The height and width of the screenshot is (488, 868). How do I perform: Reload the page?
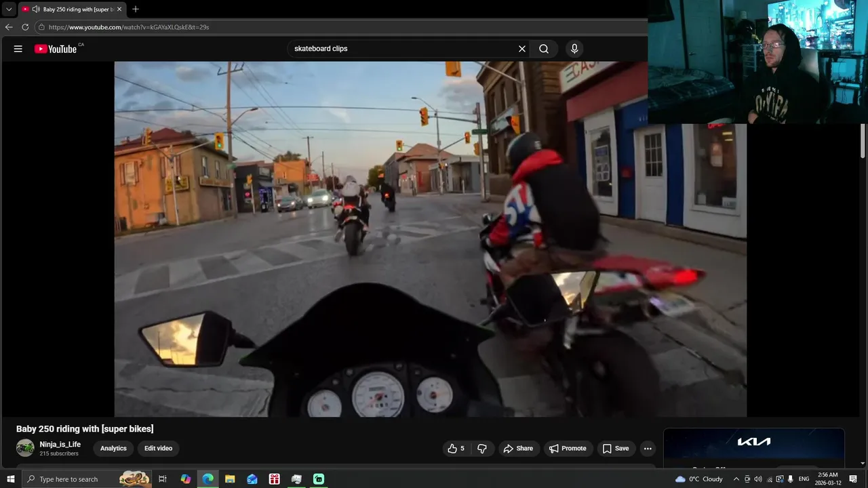(x=25, y=27)
